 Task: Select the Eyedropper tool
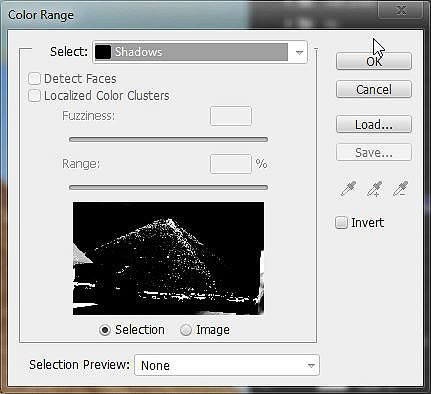point(348,189)
